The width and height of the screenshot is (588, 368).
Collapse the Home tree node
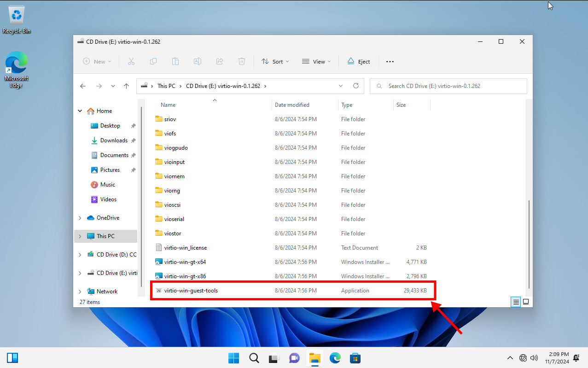click(x=80, y=111)
